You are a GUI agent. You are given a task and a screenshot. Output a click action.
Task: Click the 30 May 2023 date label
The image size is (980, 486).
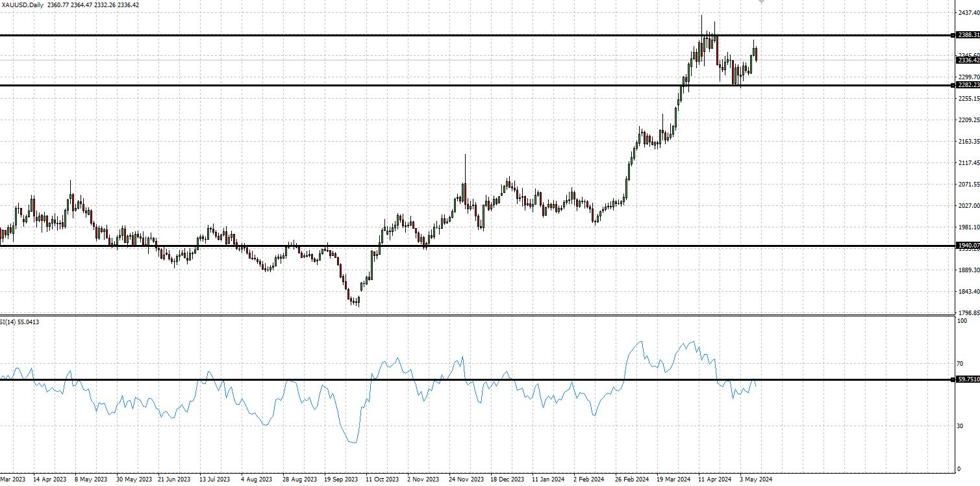(x=134, y=480)
